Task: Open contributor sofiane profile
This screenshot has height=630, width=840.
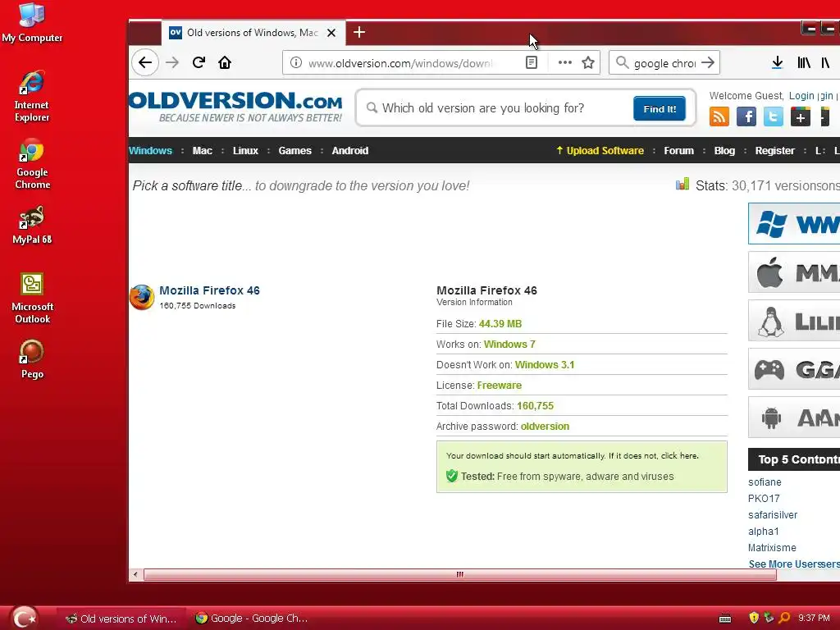Action: pos(765,482)
